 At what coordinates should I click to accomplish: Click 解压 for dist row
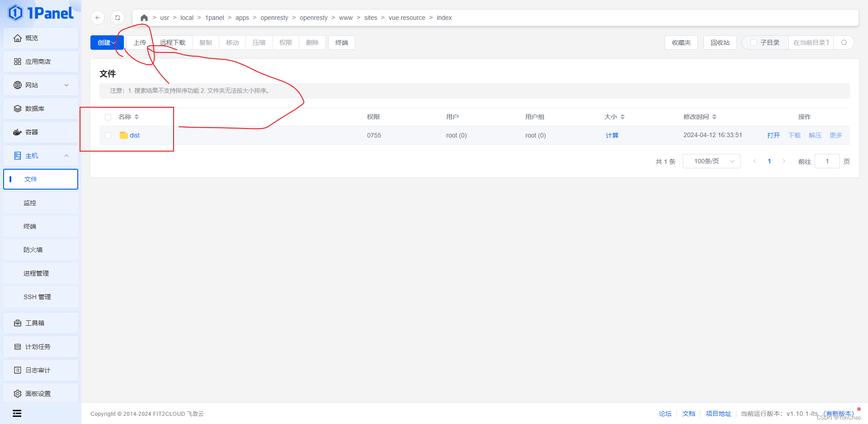tap(815, 135)
